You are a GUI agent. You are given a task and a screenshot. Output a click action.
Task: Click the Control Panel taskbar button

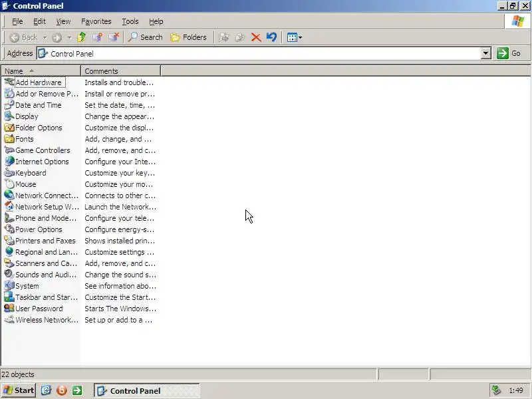coord(146,390)
